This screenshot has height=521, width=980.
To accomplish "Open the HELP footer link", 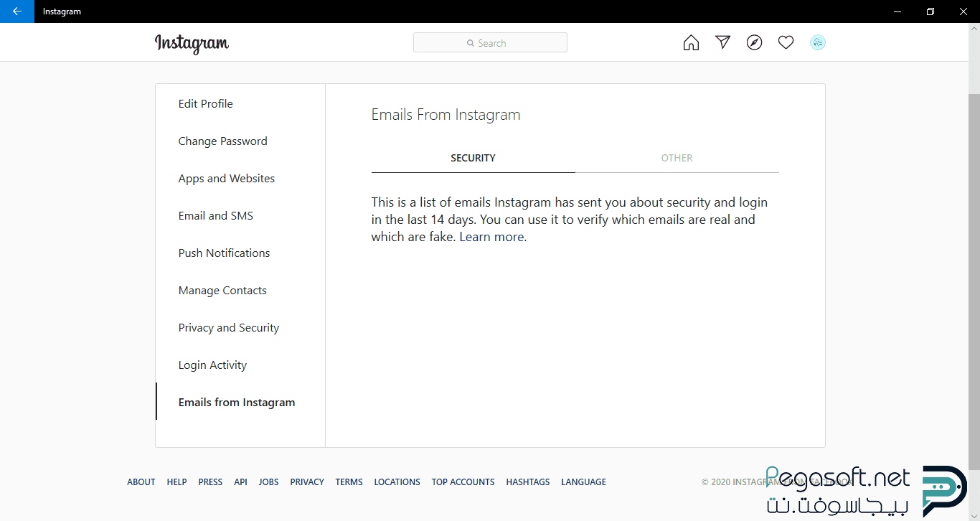I will pos(176,482).
